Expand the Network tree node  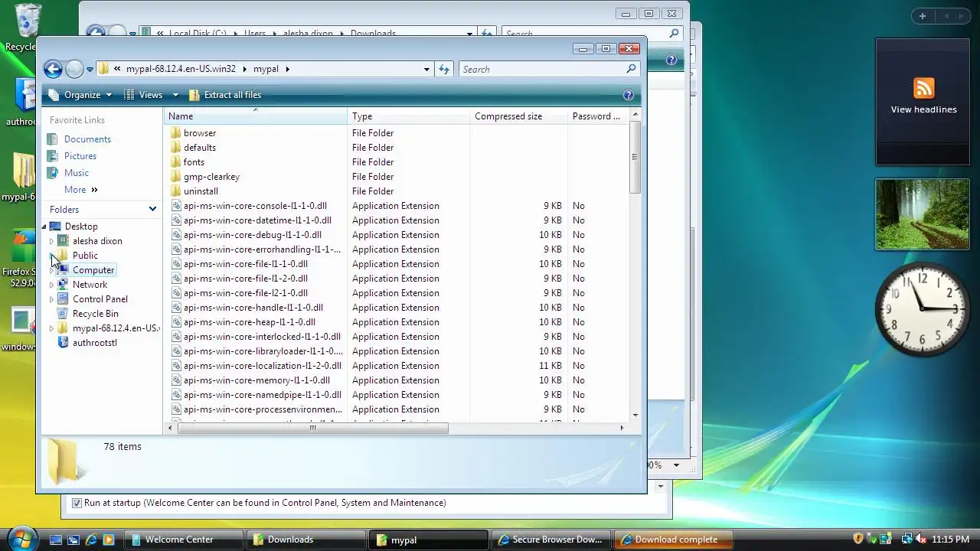pyautogui.click(x=51, y=285)
